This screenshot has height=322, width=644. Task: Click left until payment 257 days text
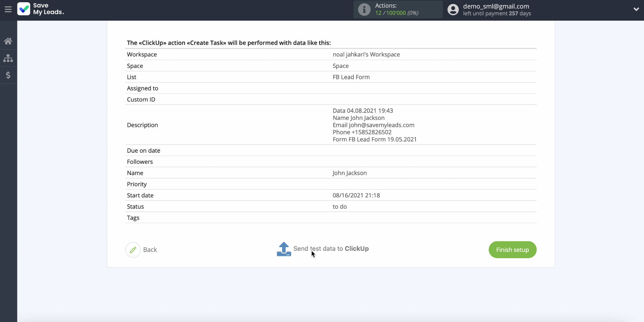(497, 13)
